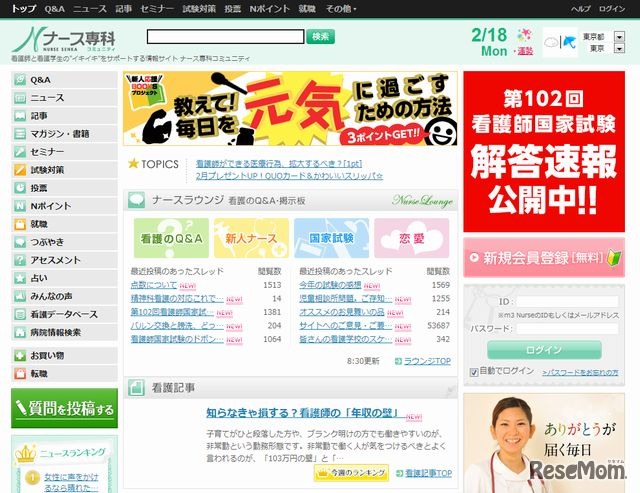
Task: Click the ナースラウンジ chat bubble icon
Action: click(x=136, y=200)
